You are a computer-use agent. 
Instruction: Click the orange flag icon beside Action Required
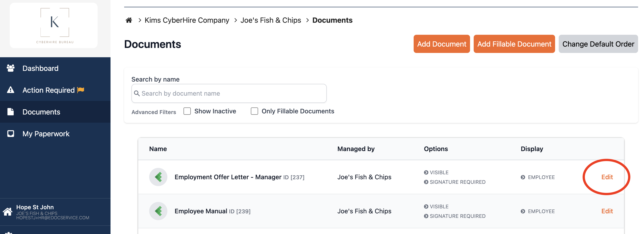(81, 90)
